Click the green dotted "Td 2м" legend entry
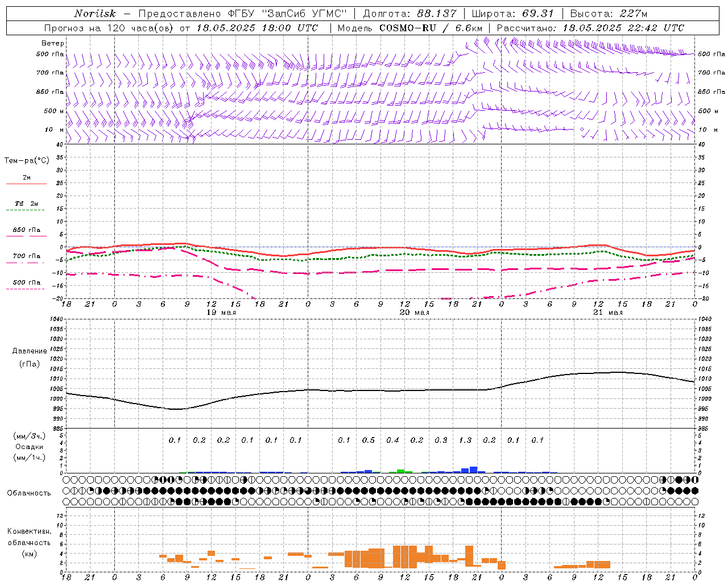The width and height of the screenshot is (728, 582). click(26, 206)
